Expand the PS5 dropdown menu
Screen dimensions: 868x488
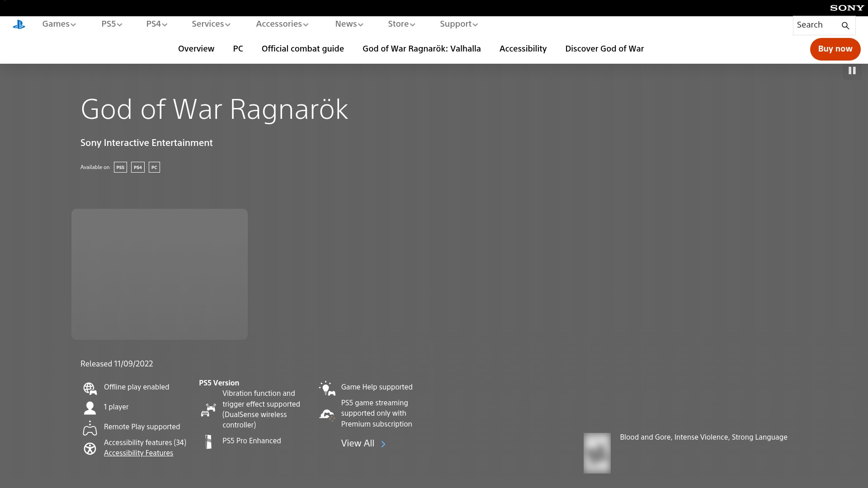click(112, 24)
